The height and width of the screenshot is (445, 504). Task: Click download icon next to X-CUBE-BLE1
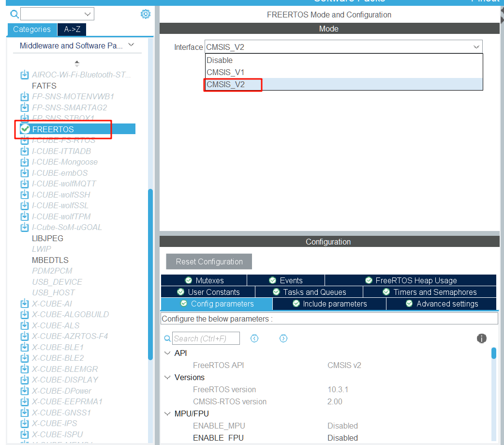25,347
